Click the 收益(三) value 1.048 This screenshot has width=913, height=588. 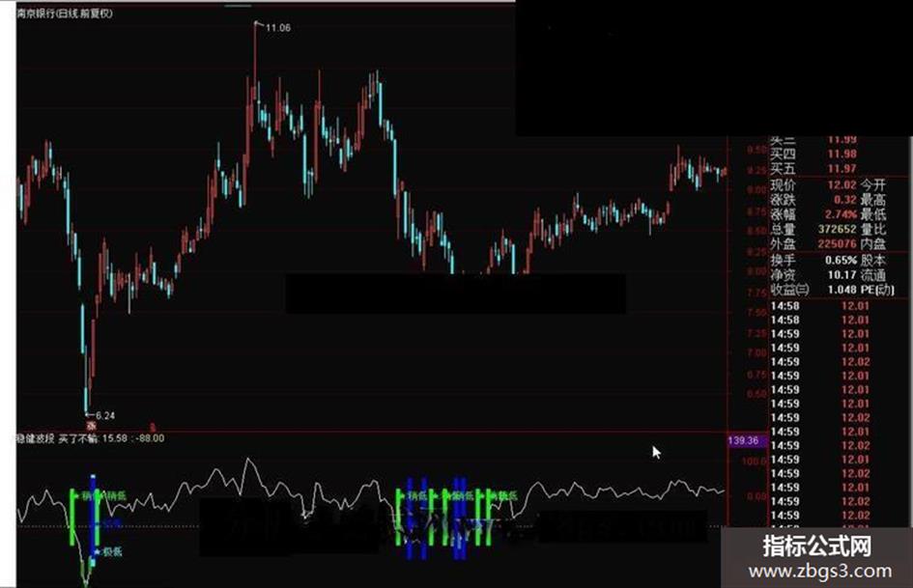[x=842, y=289]
